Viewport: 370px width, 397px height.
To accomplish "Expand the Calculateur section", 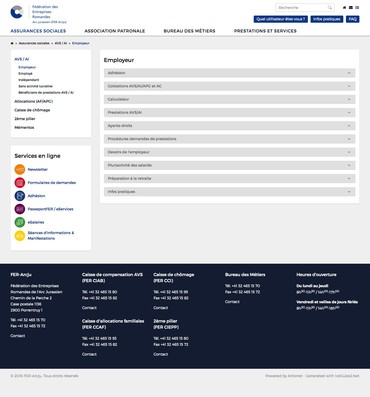I will pos(229,99).
